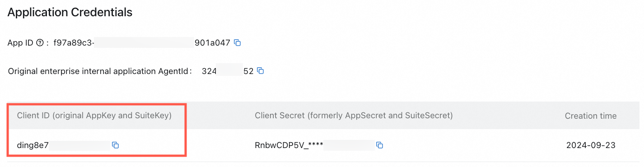Click the App ID ending 901a047
Screen dimensions: 644x167
[212, 43]
